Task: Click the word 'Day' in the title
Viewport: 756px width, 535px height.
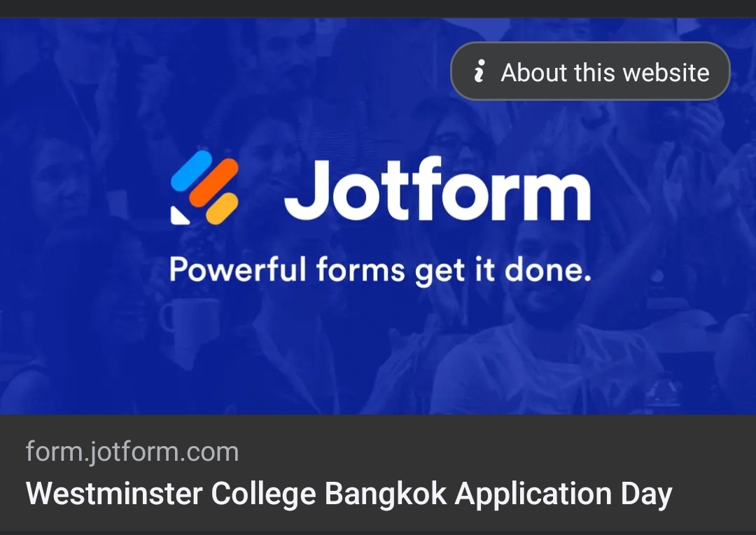Action: click(x=647, y=494)
